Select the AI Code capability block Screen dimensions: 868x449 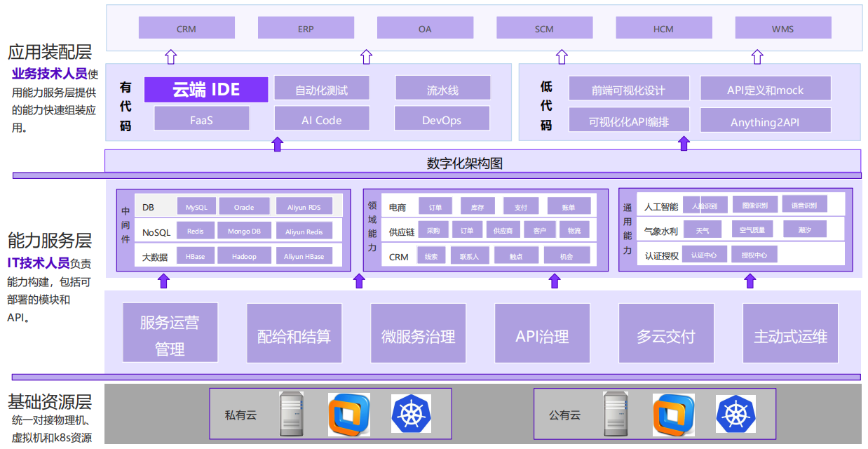[322, 119]
